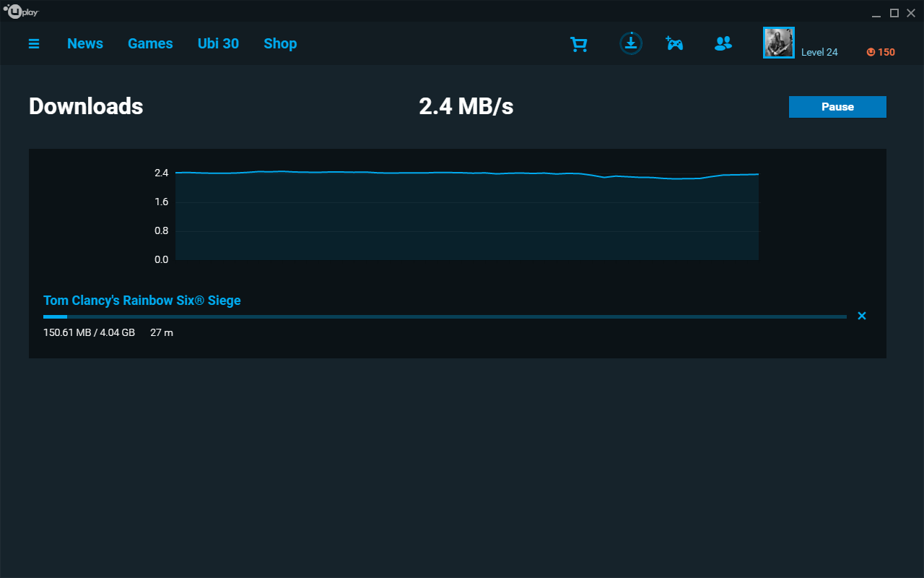Pause the current download
Screen dimensions: 924x578
[x=837, y=106]
